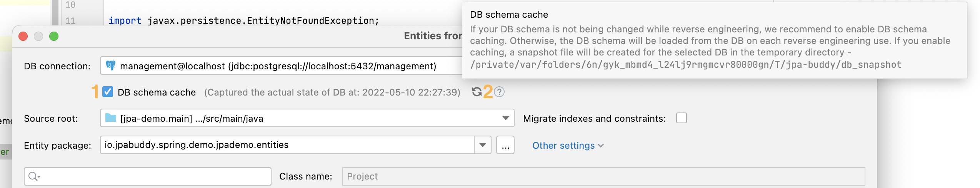Click the DB connection label
The width and height of the screenshot is (980, 188).
coord(57,66)
